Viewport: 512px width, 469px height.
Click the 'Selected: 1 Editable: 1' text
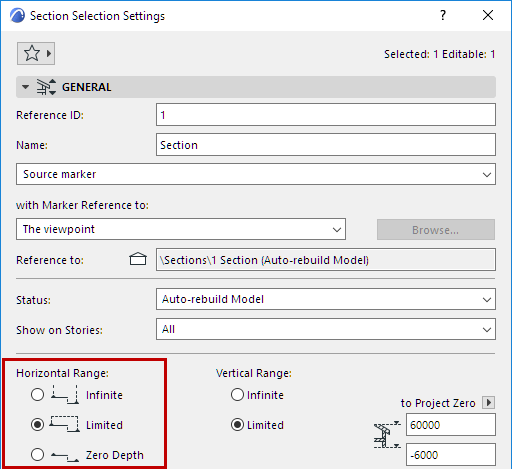coord(440,54)
